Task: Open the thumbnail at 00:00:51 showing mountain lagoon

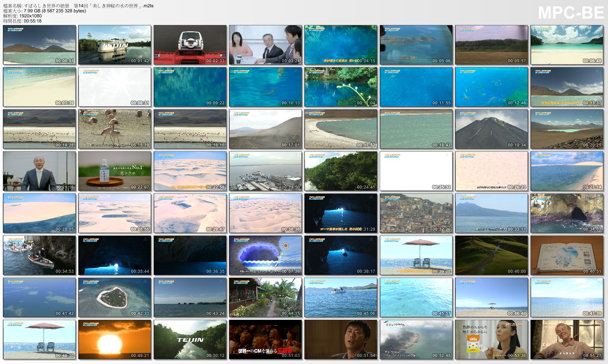Action: pyautogui.click(x=39, y=45)
